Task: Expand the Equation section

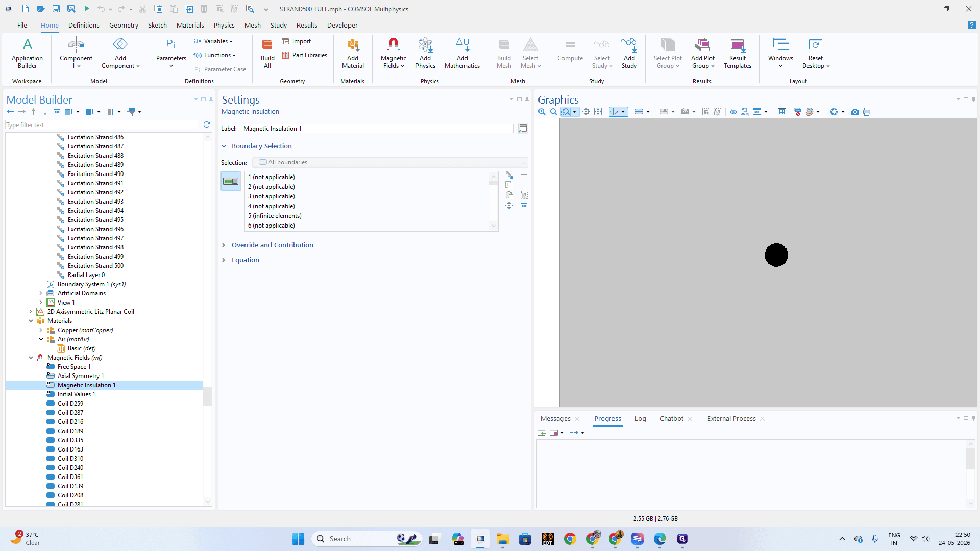Action: (224, 260)
